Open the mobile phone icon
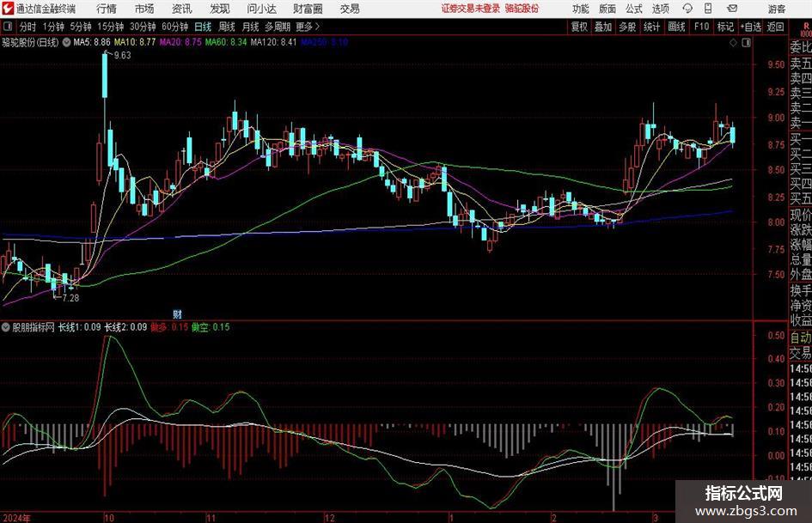812x523 pixels. point(708,9)
